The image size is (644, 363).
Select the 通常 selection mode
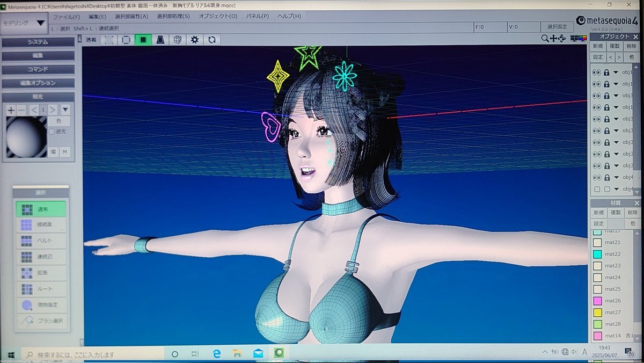pos(41,209)
